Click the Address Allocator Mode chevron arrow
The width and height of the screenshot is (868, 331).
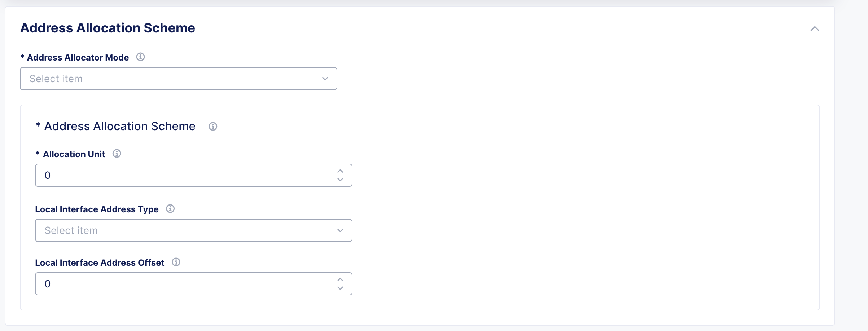coord(325,79)
